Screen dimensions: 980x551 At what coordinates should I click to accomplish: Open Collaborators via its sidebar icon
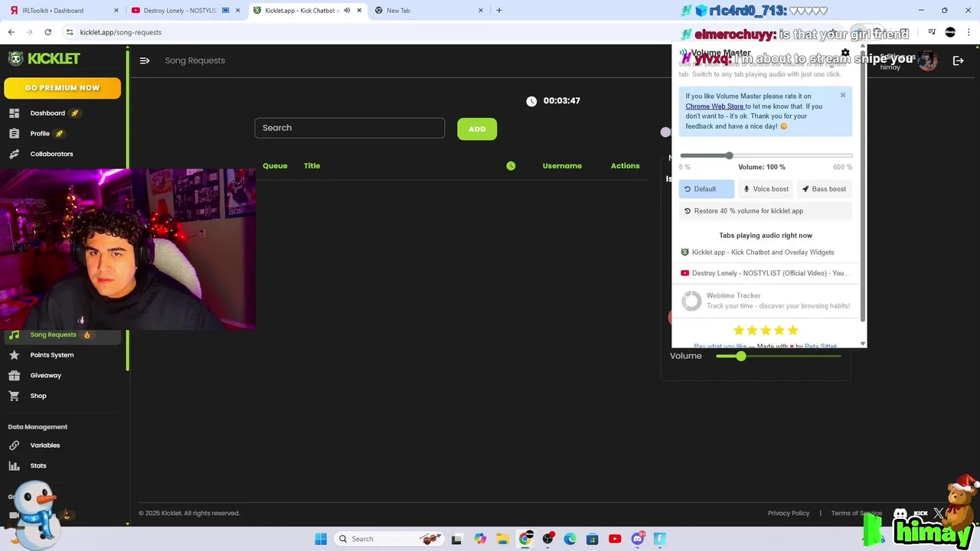(14, 154)
